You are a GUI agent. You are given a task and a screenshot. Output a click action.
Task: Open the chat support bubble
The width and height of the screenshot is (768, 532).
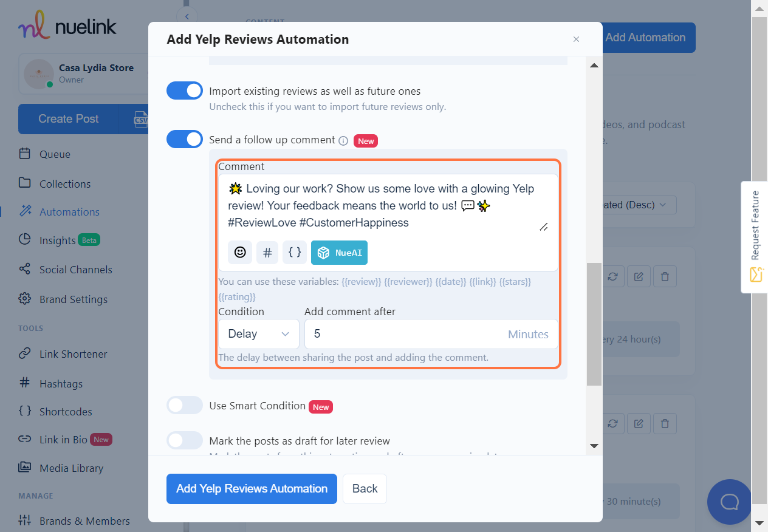(729, 502)
